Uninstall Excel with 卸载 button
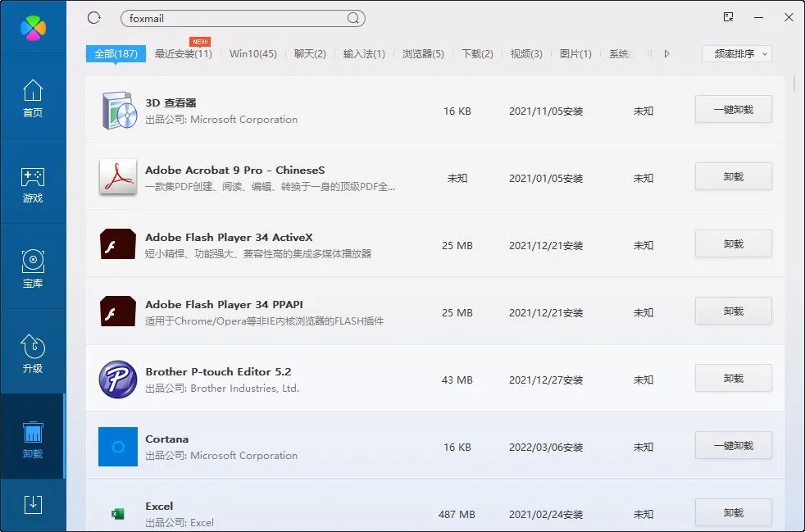This screenshot has width=805, height=532. pos(734,513)
